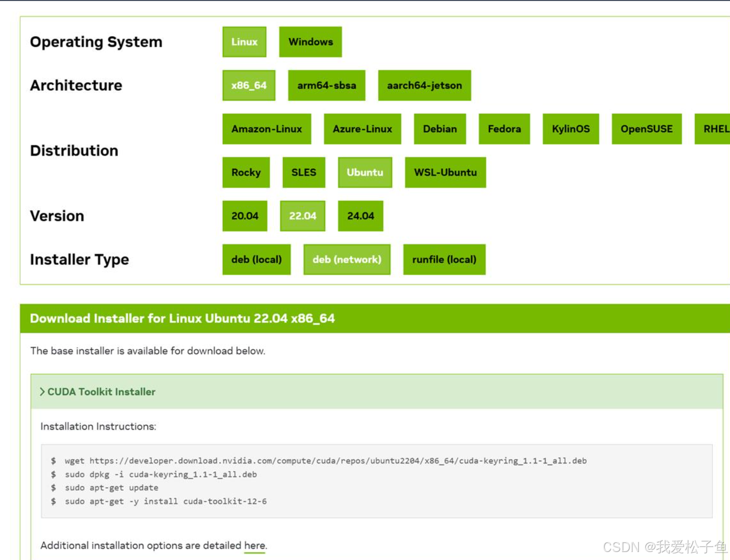Click 'The base installer is available' text

(148, 351)
